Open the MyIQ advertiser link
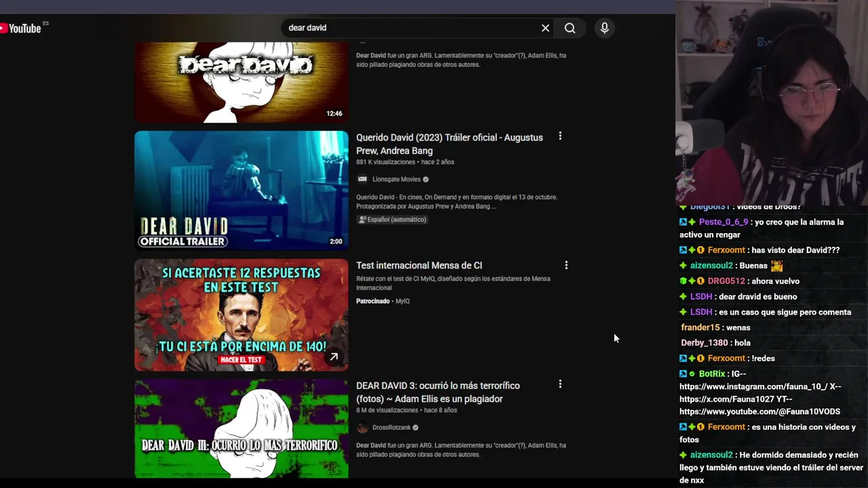868x488 pixels. [x=403, y=301]
